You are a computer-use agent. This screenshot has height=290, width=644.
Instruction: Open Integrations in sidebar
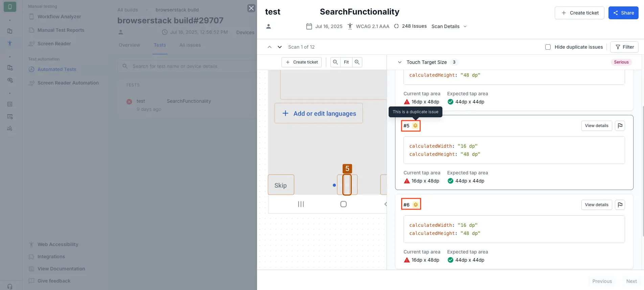(51, 257)
